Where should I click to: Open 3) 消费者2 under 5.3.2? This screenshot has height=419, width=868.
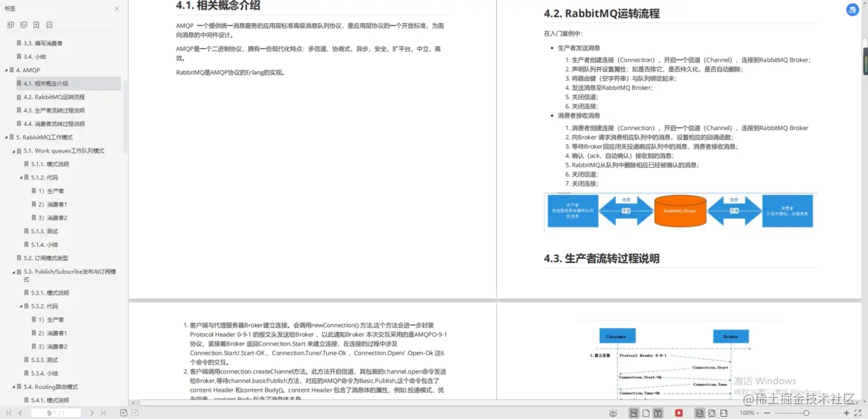[x=52, y=346]
